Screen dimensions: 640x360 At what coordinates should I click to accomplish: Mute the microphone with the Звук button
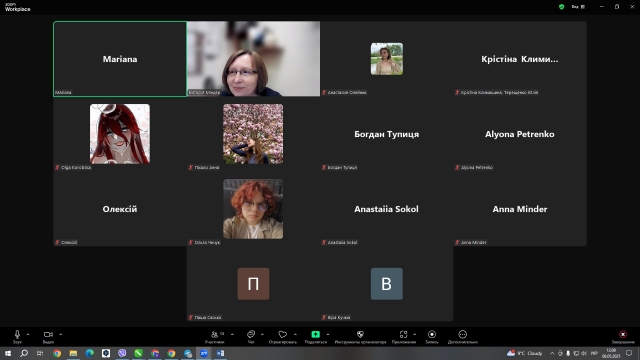[17, 337]
